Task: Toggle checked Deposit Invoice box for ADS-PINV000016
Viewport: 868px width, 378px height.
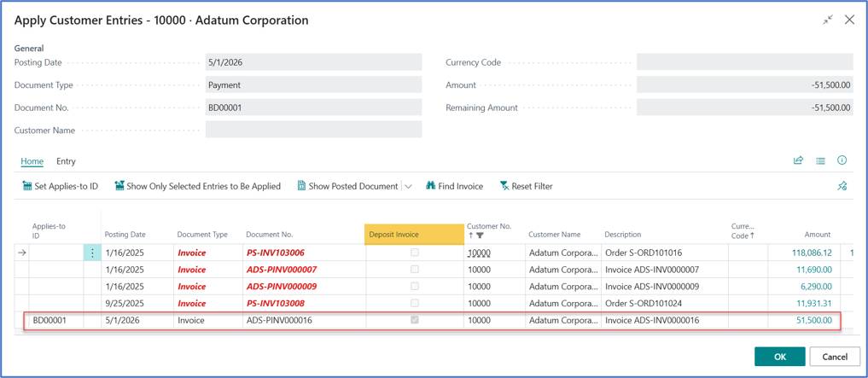Action: pyautogui.click(x=415, y=320)
